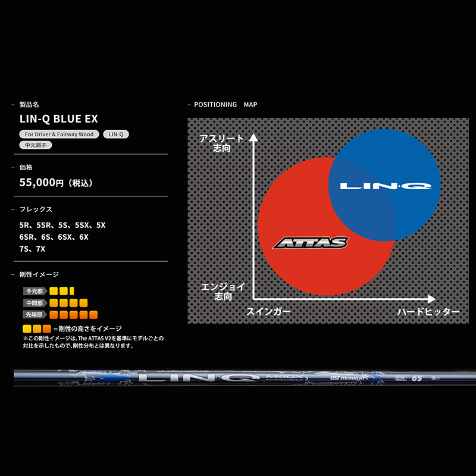Click the ハードヒッター axis label
The width and height of the screenshot is (476, 476).
(x=428, y=312)
